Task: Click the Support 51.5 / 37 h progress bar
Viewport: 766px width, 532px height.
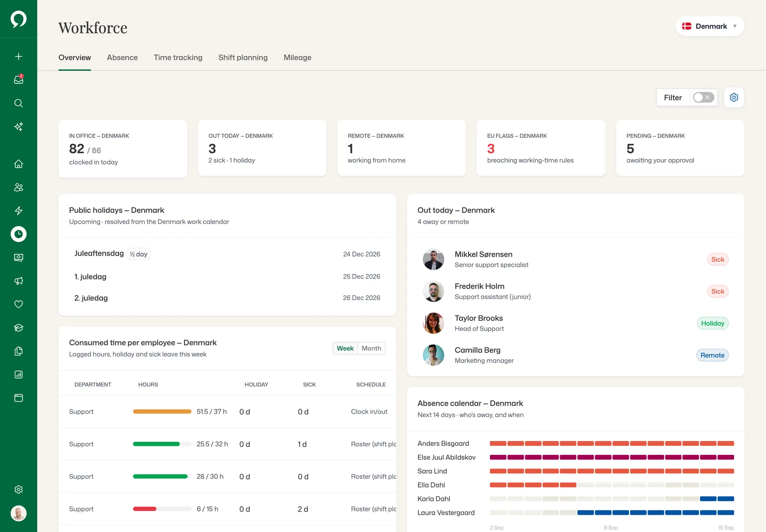Action: point(162,412)
